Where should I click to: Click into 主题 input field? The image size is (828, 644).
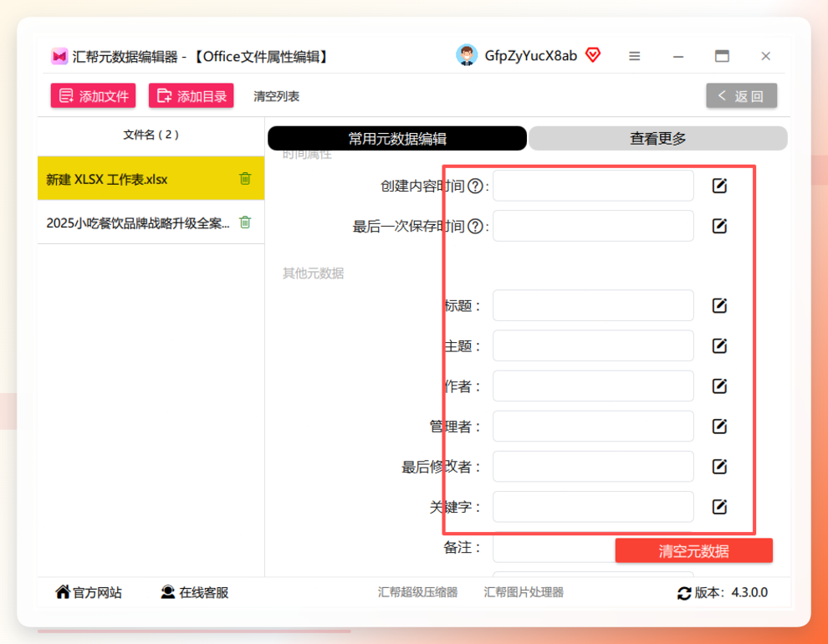[x=593, y=345]
